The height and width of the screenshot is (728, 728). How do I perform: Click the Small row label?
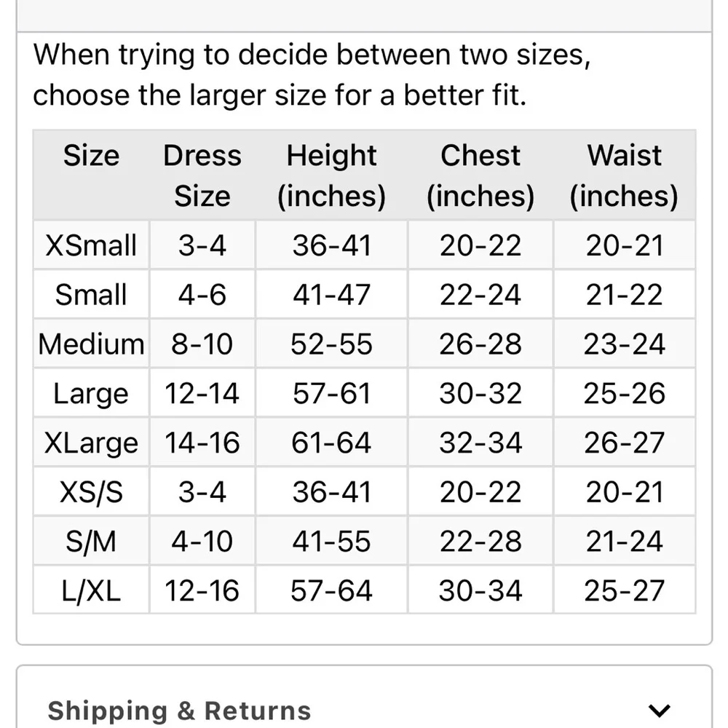[91, 294]
